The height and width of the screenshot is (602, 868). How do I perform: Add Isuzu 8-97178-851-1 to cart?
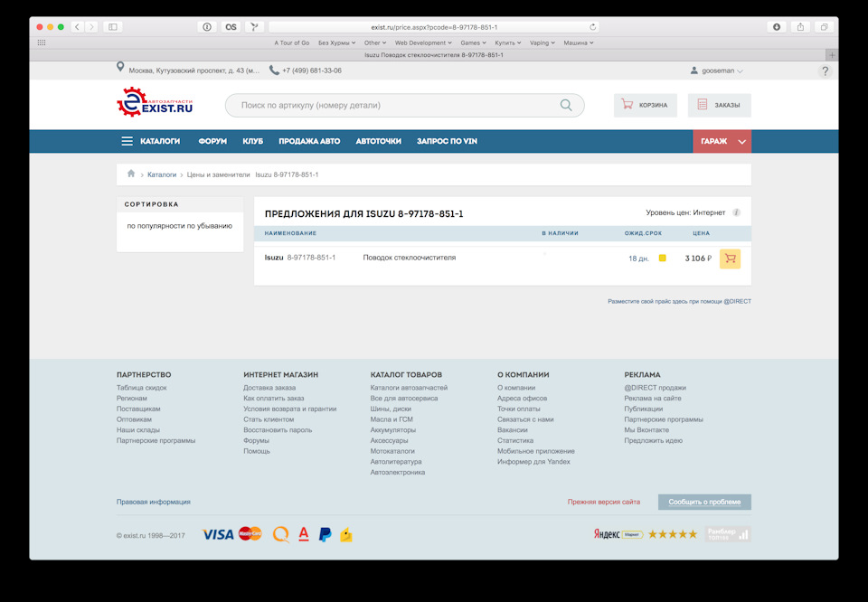pyautogui.click(x=730, y=259)
